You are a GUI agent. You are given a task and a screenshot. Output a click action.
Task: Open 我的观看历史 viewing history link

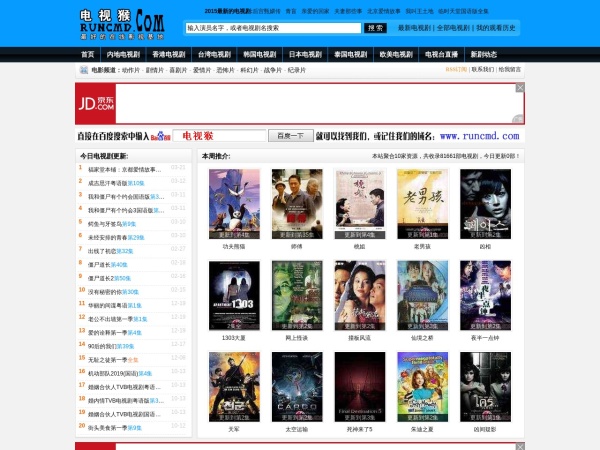click(496, 28)
